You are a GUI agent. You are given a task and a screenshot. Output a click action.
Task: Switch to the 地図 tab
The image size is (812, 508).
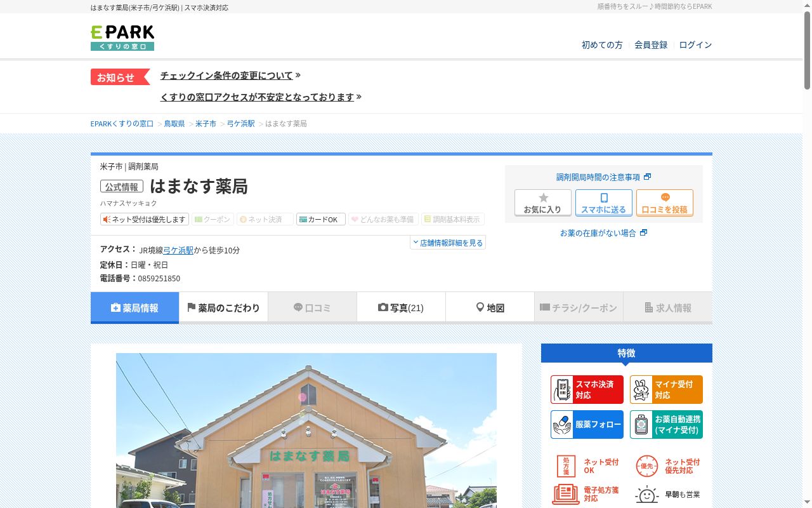point(490,308)
